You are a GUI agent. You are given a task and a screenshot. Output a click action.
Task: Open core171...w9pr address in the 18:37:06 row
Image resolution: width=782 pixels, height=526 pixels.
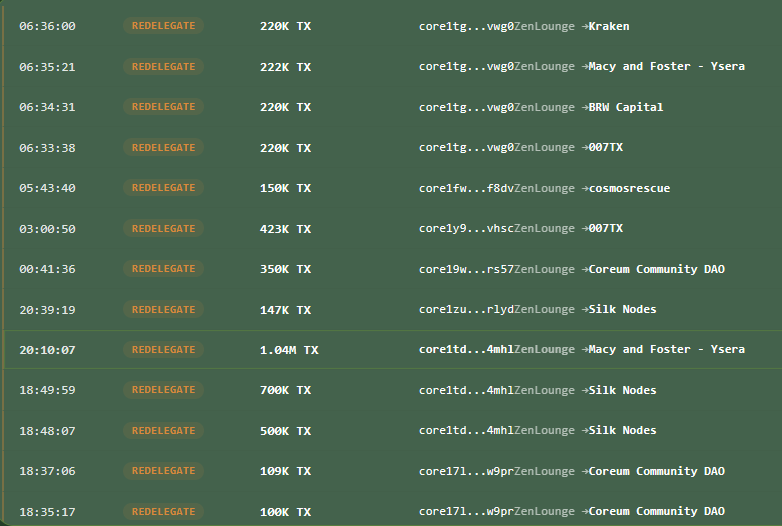(x=466, y=471)
